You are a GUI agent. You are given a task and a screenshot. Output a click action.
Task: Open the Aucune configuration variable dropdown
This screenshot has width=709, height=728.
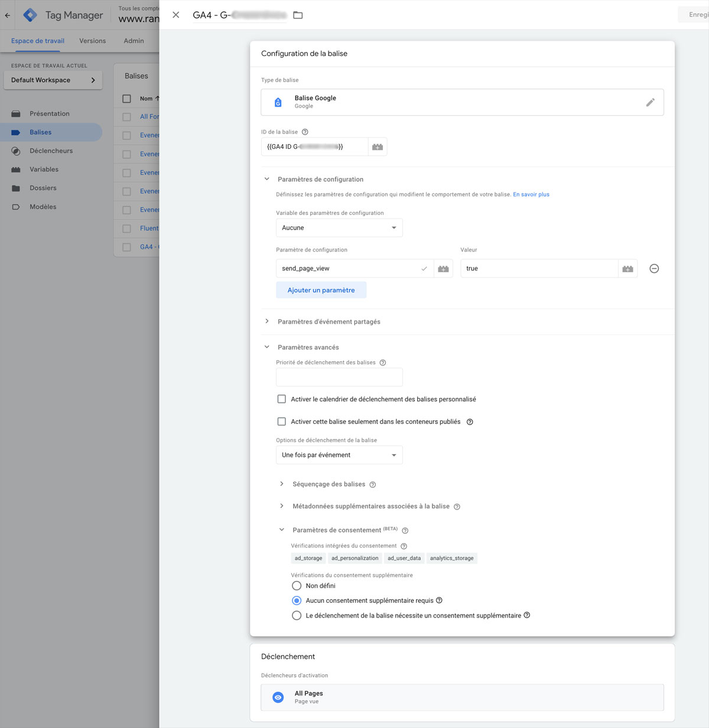339,228
